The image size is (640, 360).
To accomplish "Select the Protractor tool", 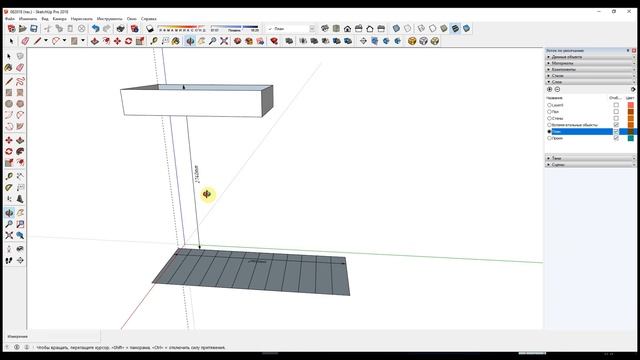I will pyautogui.click(x=9, y=187).
